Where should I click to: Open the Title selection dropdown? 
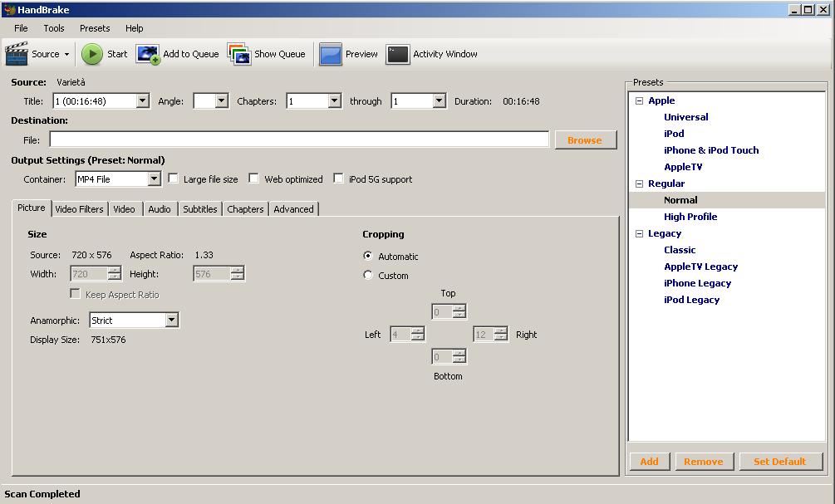click(142, 101)
